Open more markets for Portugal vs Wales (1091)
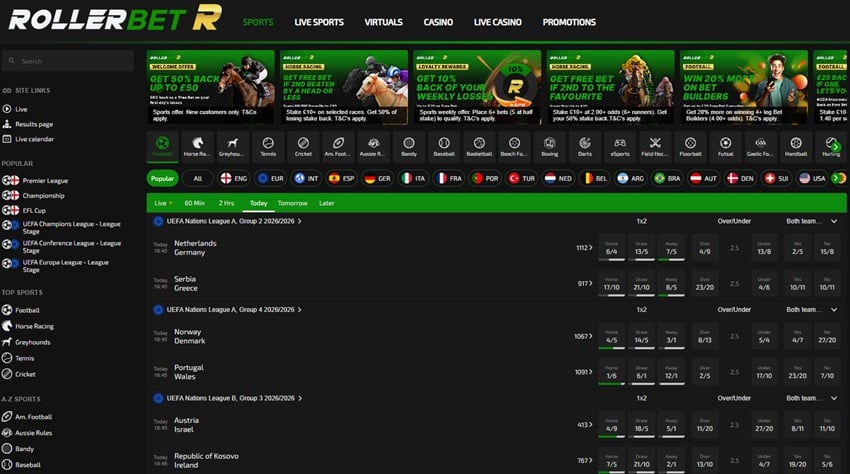 584,372
